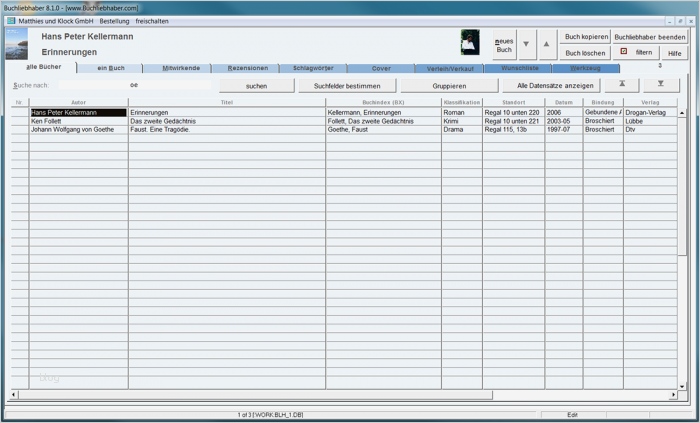Viewport: 700px width, 423px height.
Task: Open the freischalten menu
Action: pyautogui.click(x=152, y=21)
